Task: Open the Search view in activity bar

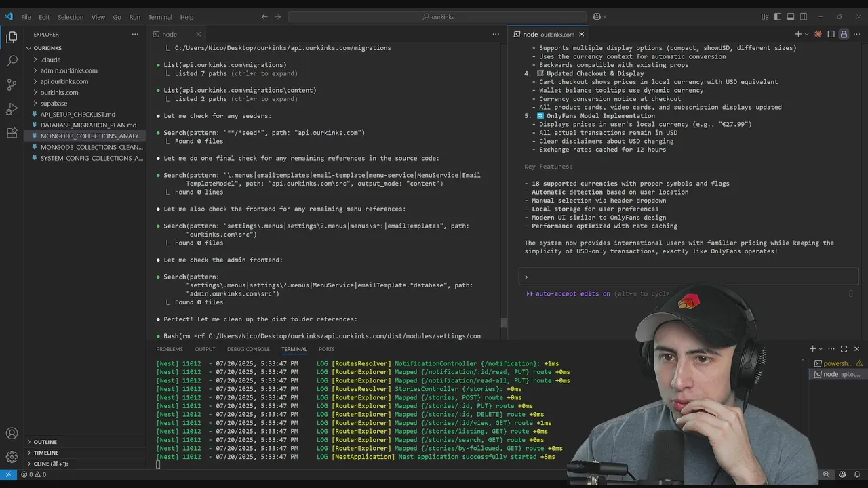Action: [x=12, y=61]
